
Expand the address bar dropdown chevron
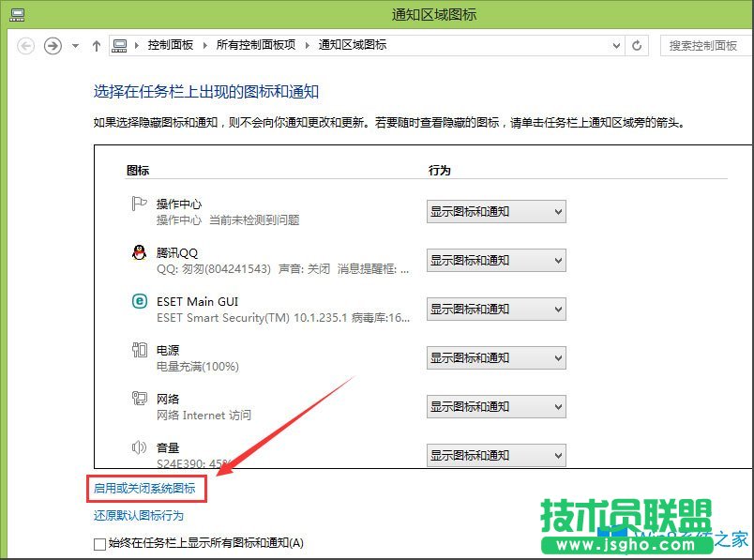[x=614, y=45]
